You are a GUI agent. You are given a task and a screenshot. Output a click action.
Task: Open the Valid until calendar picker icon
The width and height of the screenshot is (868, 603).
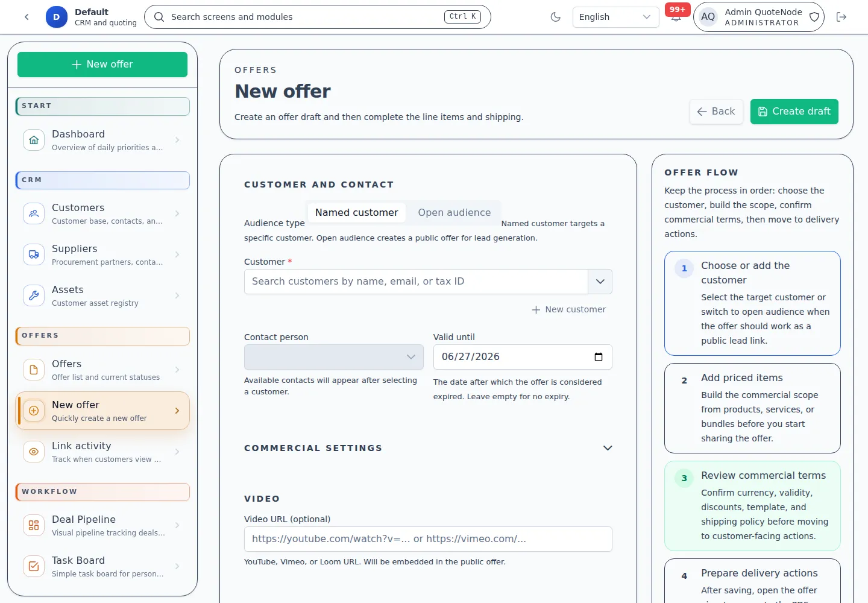599,357
